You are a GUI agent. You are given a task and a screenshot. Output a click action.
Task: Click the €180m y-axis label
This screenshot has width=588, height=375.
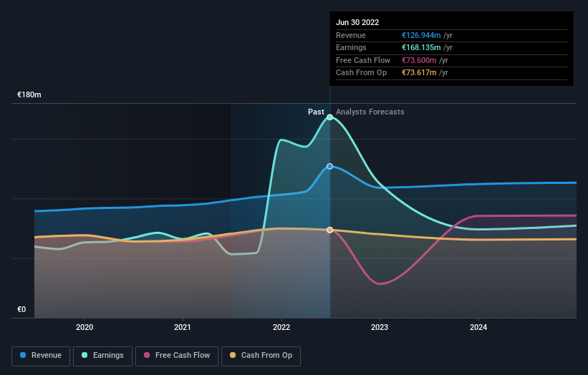(x=29, y=94)
